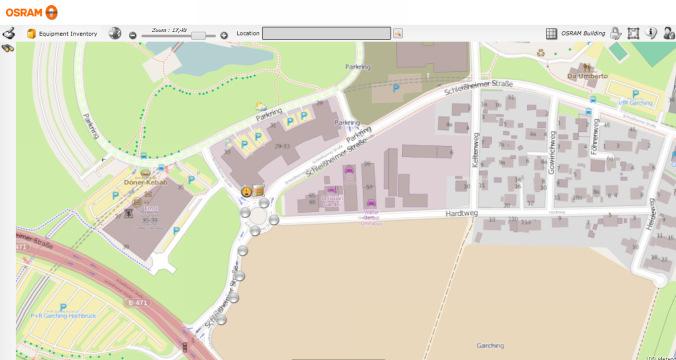Click the fit-to-extent frame icon
This screenshot has width=676, height=360.
tap(633, 33)
